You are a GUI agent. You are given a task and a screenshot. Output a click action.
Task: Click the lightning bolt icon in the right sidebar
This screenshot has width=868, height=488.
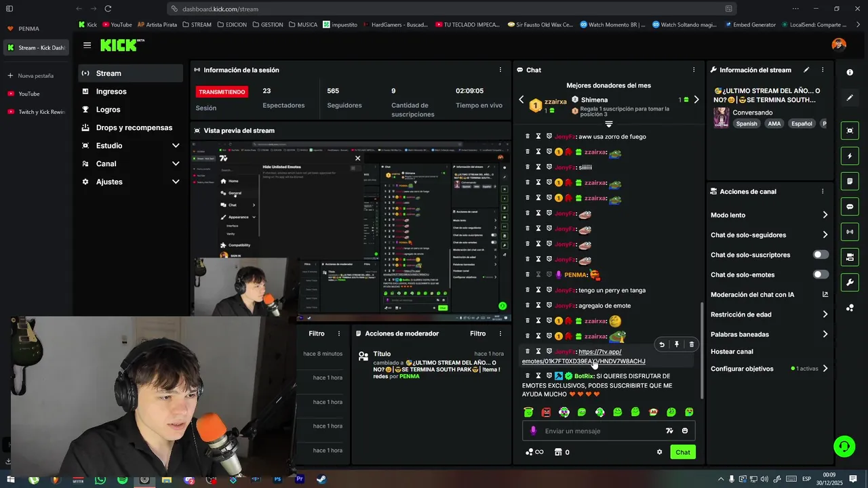[850, 156]
